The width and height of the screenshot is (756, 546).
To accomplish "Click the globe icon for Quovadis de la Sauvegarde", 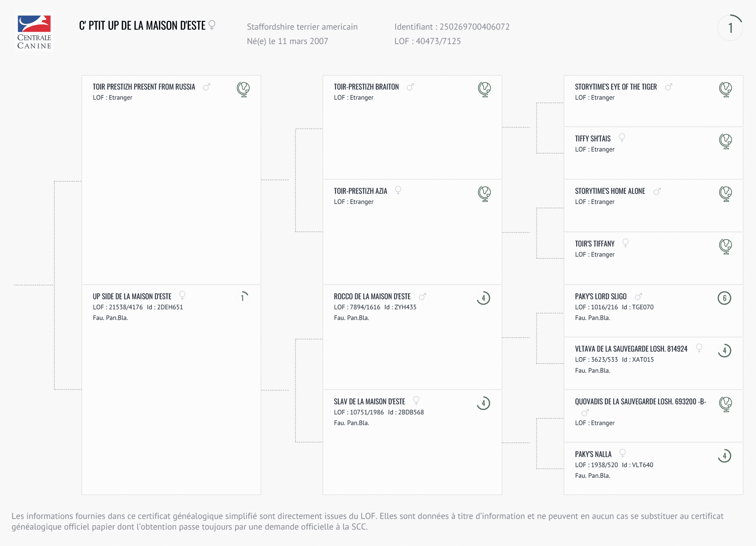I will (725, 404).
